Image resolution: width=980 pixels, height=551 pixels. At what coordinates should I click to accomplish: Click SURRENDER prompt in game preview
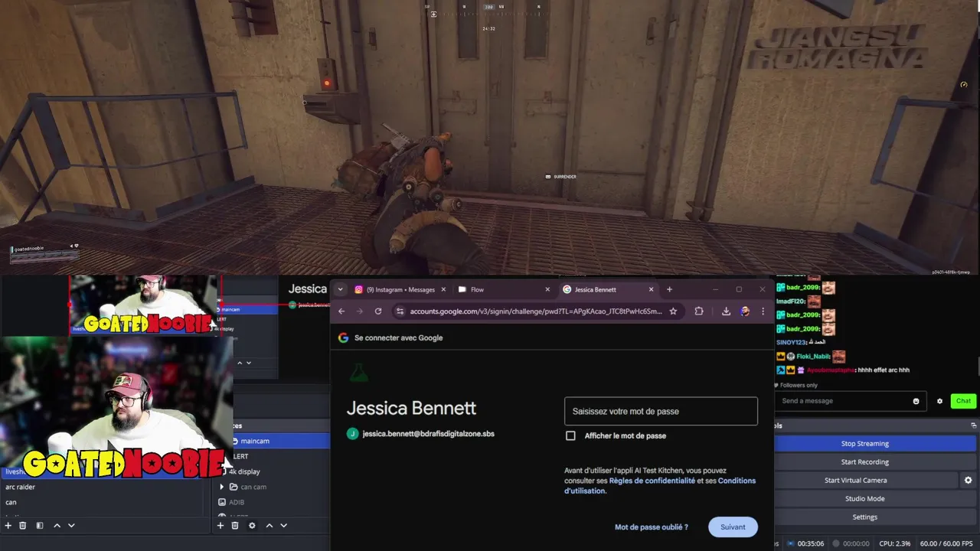tap(560, 177)
